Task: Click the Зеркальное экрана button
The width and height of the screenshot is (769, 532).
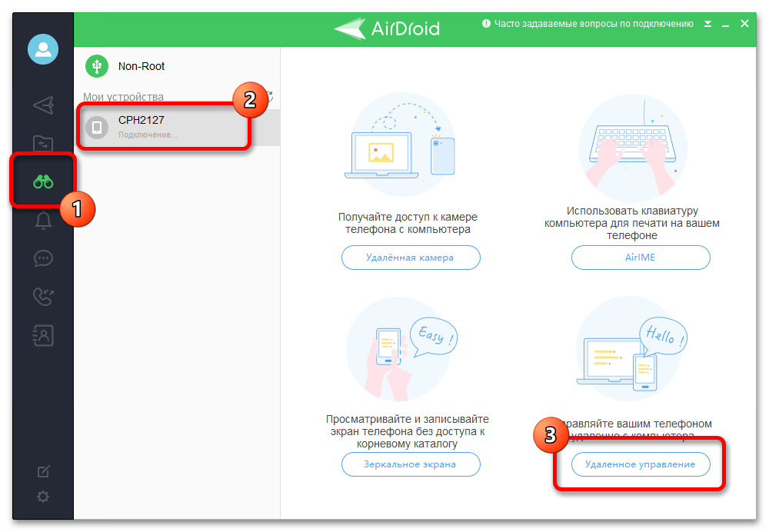Action: click(x=411, y=464)
